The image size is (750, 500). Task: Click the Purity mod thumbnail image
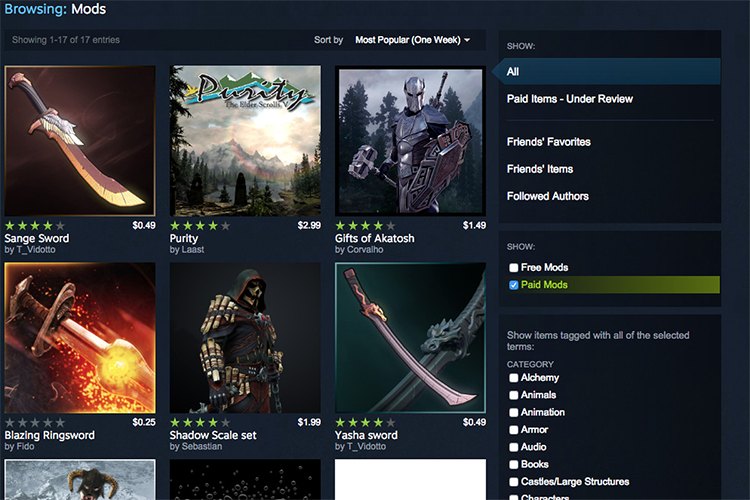click(x=245, y=141)
